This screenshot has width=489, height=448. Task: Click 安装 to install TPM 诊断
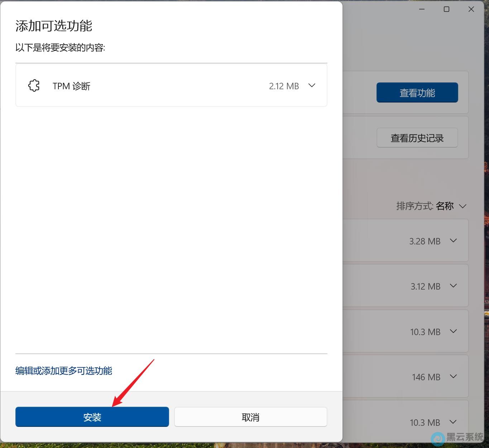[92, 417]
